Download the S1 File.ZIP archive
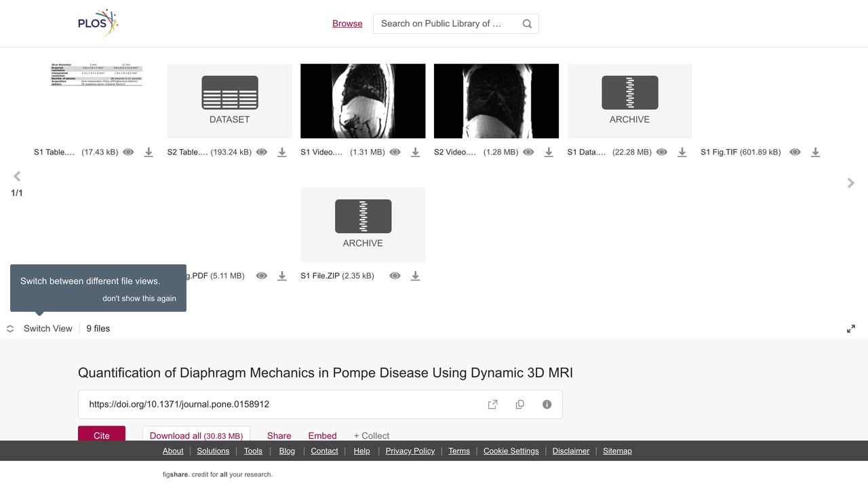 416,276
